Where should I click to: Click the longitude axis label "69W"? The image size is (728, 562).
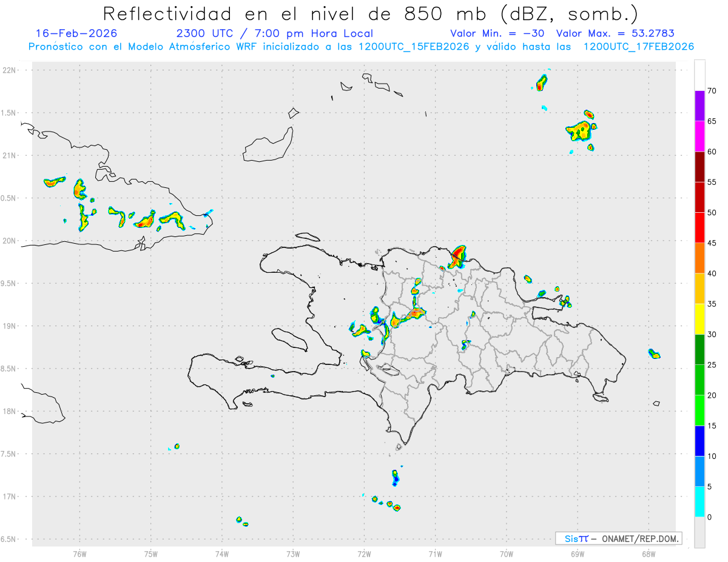(578, 553)
